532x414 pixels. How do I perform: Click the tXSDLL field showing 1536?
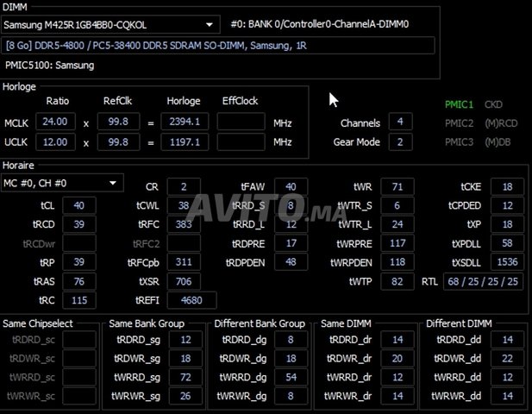(x=506, y=262)
